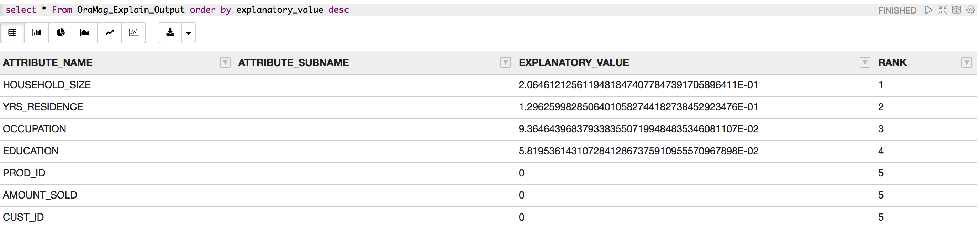980x227 pixels.
Task: Click inside the SQL query editor
Action: click(457, 10)
